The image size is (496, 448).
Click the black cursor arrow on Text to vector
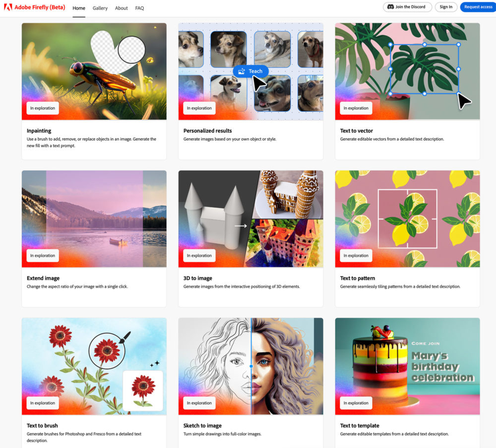point(464,101)
